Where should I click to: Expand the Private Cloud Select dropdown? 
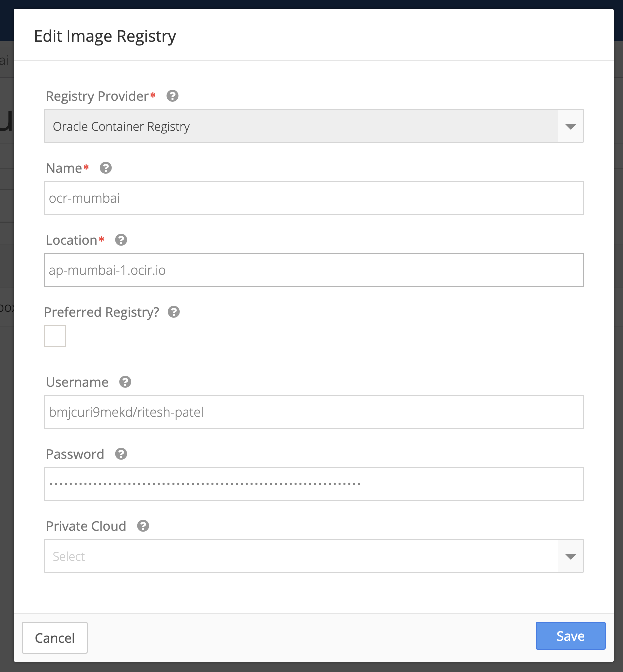[x=314, y=556]
